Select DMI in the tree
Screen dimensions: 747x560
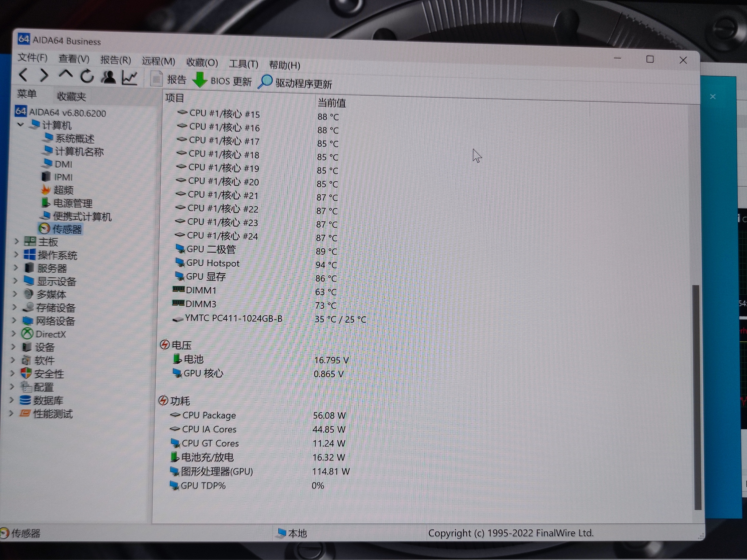point(57,164)
